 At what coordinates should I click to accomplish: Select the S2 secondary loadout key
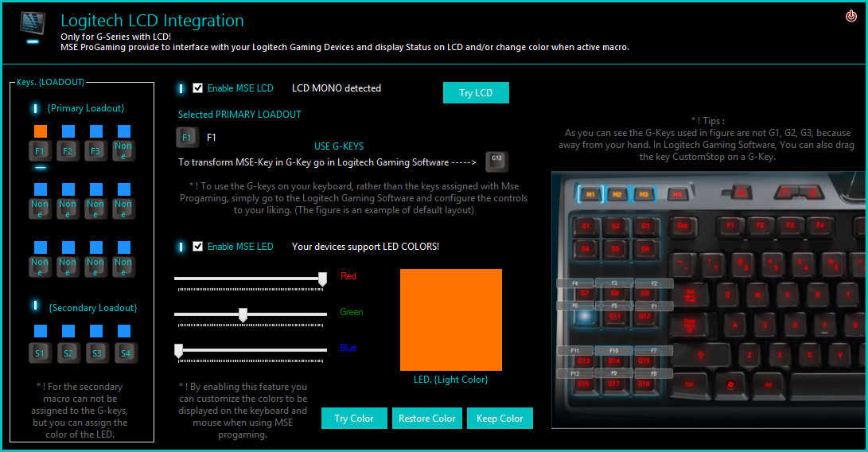click(x=68, y=353)
